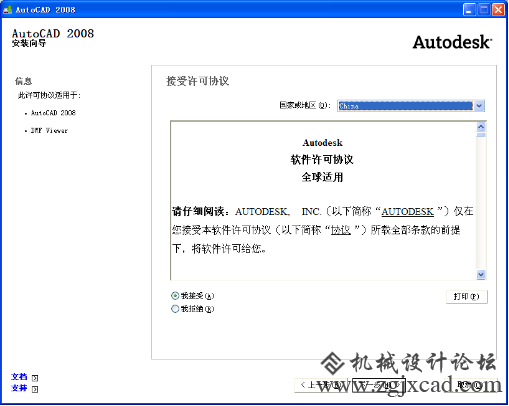Viewport: 509px width, 406px height.
Task: Open the 文档 documentation link
Action: [19, 377]
